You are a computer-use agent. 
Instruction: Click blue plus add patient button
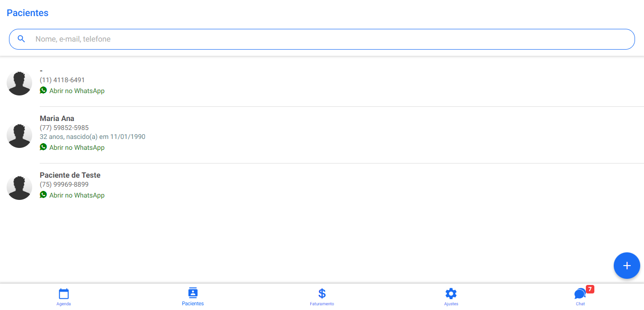627,266
